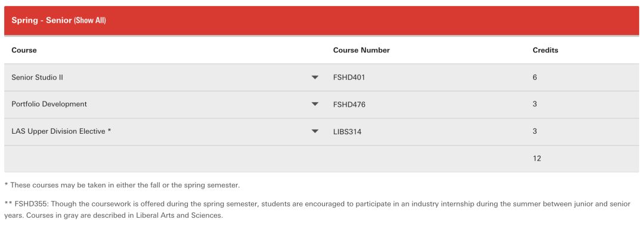Select the Senior Studio II course name
Viewport: 644px width, 225px height.
[x=37, y=78]
